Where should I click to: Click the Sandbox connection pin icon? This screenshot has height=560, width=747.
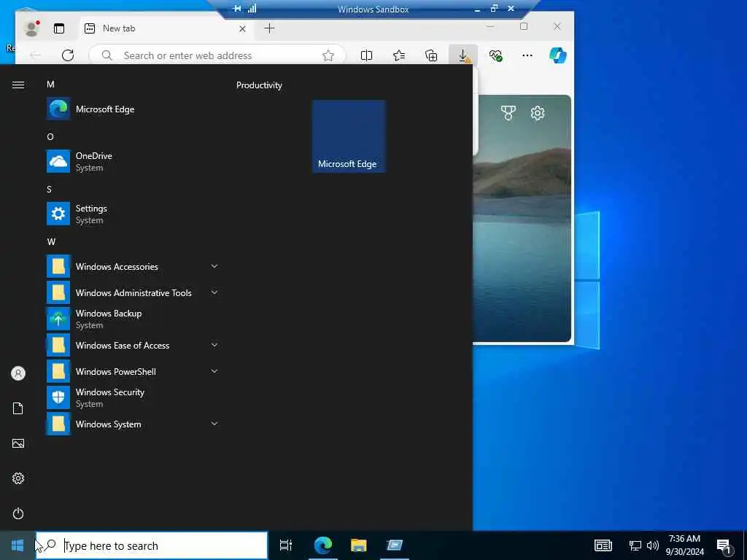[237, 9]
